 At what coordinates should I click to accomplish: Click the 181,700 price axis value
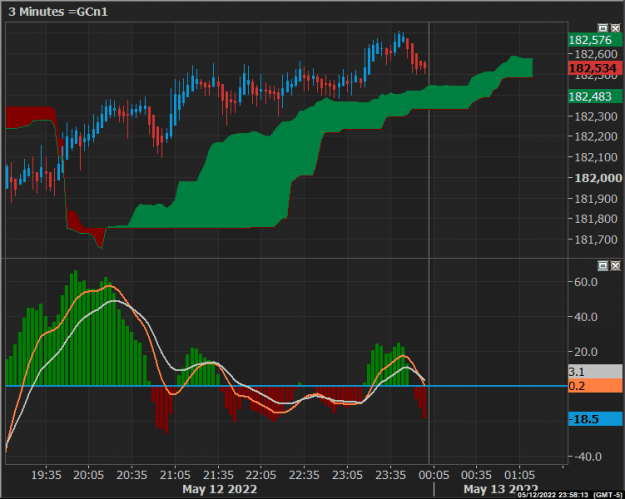tap(596, 240)
